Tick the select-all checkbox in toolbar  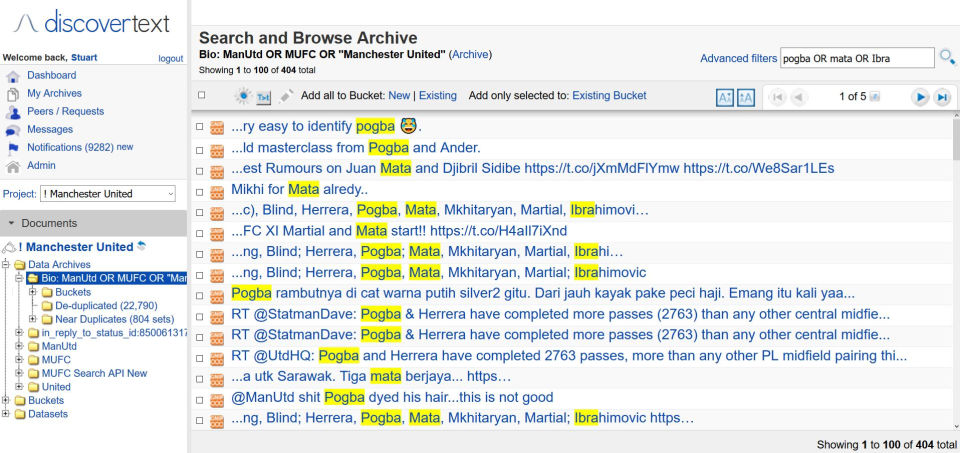[202, 96]
